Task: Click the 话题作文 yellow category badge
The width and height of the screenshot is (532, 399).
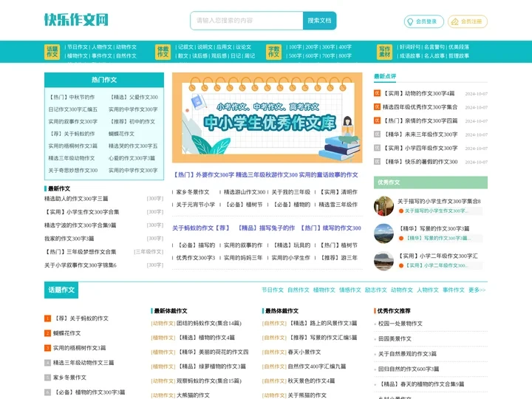Action: pos(52,52)
